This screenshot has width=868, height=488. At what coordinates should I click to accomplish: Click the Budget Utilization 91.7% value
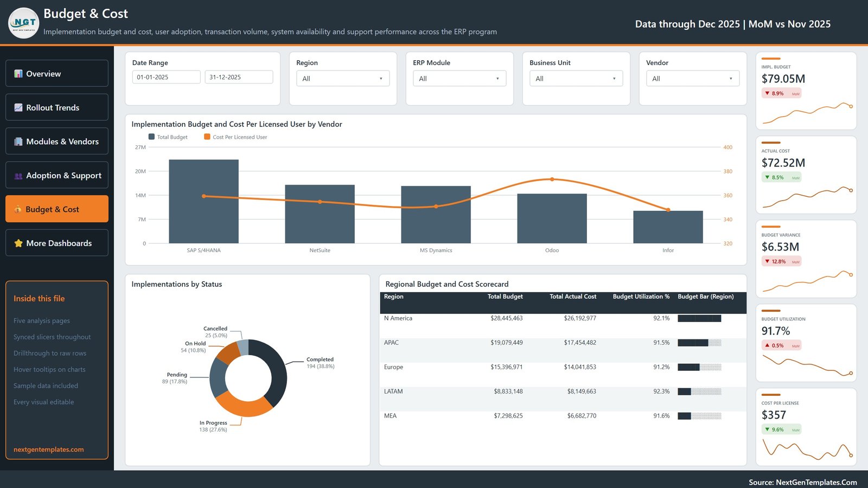(x=776, y=331)
